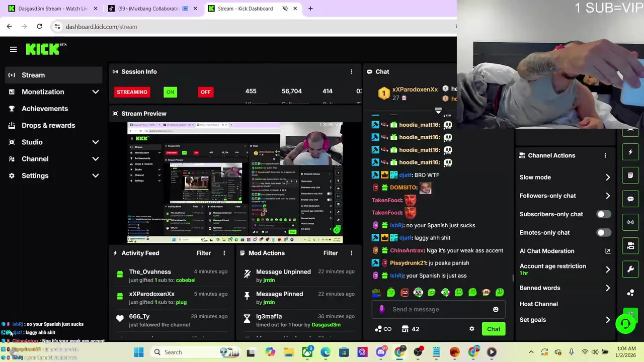Expand the Settings sidebar section
The width and height of the screenshot is (644, 362).
[x=54, y=175]
